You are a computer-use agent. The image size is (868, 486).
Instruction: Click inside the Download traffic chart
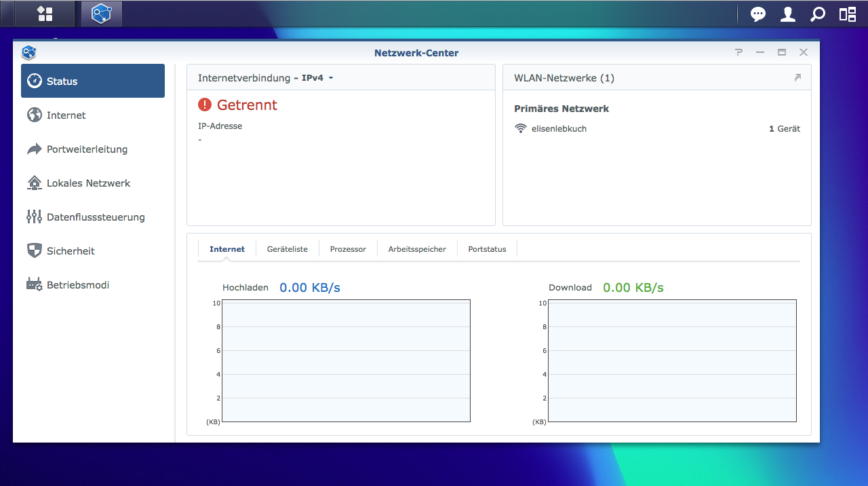click(x=672, y=360)
